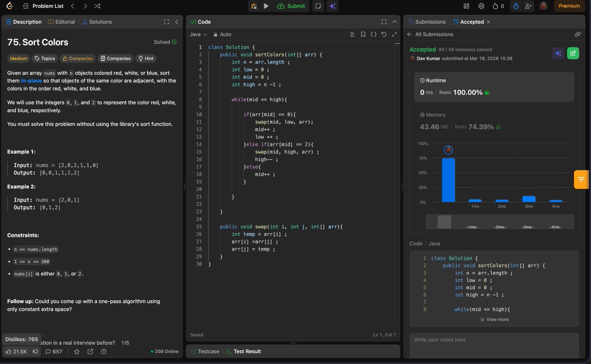Click the purple AI analyze button
This screenshot has width=591, height=364.
click(x=558, y=53)
